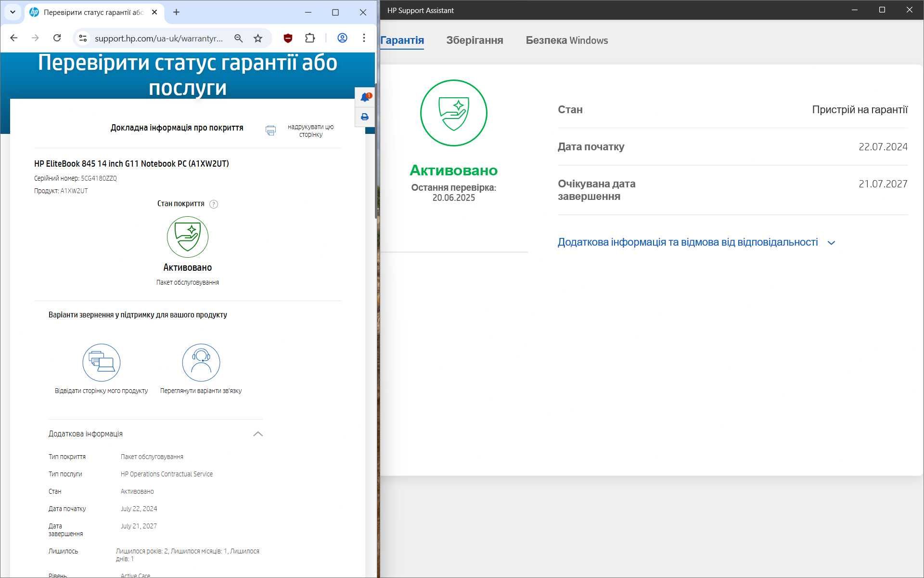Click 'надрукувати цю сторінку' link
Screen dimensions: 924x578
pyautogui.click(x=310, y=131)
